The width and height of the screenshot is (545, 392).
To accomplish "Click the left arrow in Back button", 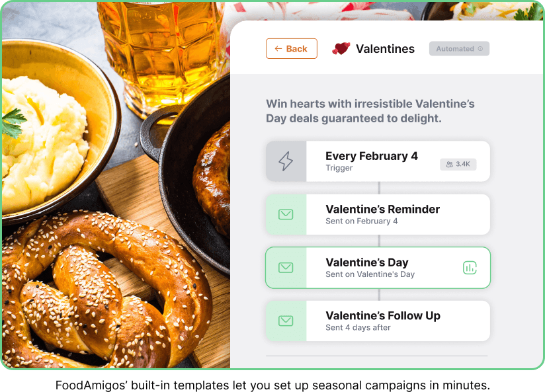I will click(x=278, y=49).
